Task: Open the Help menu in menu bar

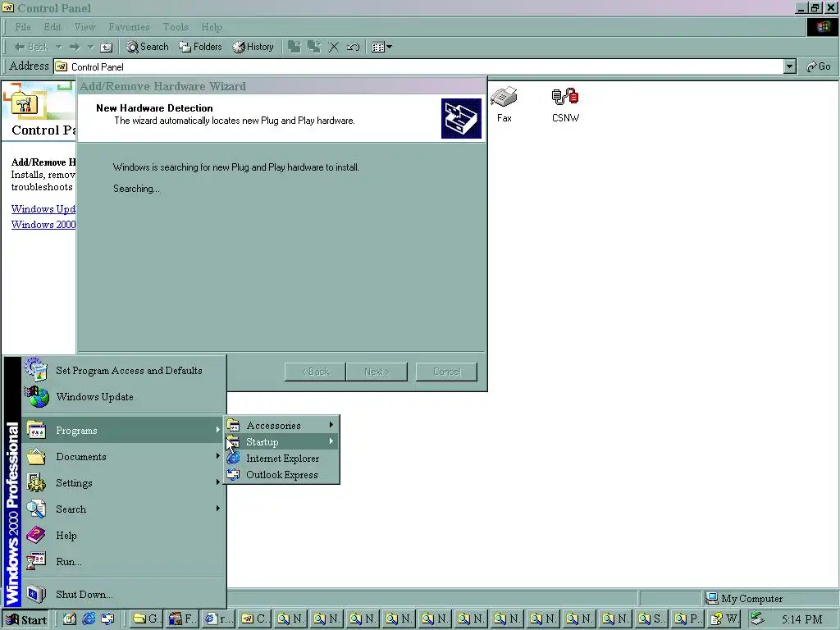Action: point(212,27)
